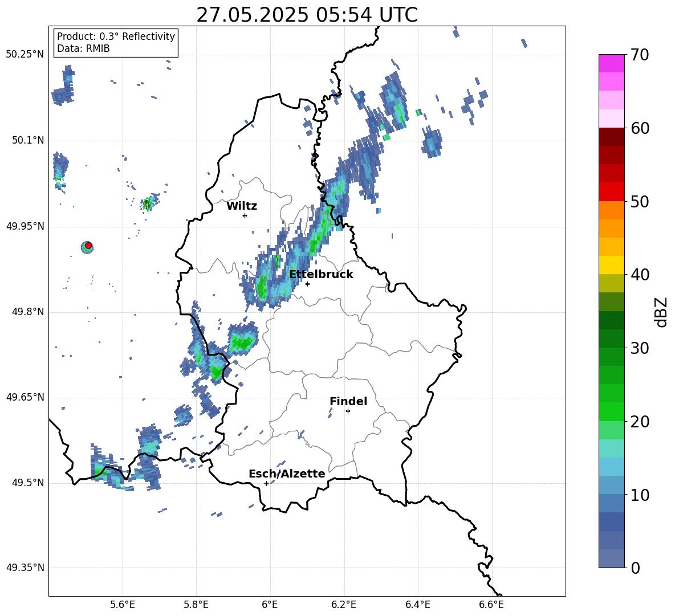Click the bright green colorbar swatch at 20
Image resolution: width=675 pixels, height=616 pixels.
pos(611,411)
